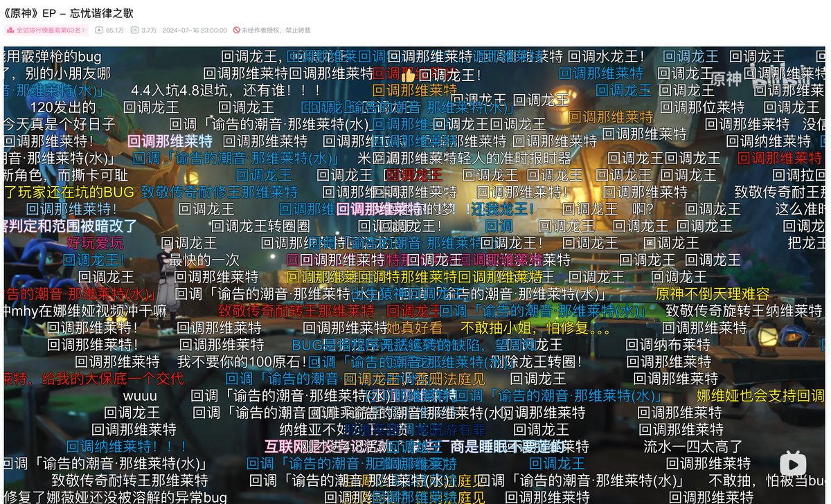Click the bilibili TV logo on the video
This screenshot has height=504, width=831.
click(x=794, y=462)
